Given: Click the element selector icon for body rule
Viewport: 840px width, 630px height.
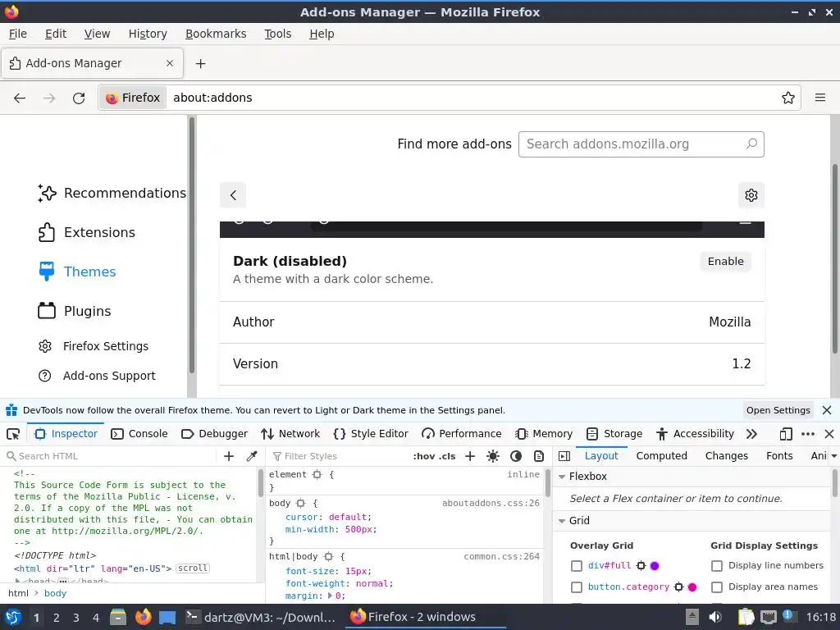Looking at the screenshot, I should tap(300, 504).
